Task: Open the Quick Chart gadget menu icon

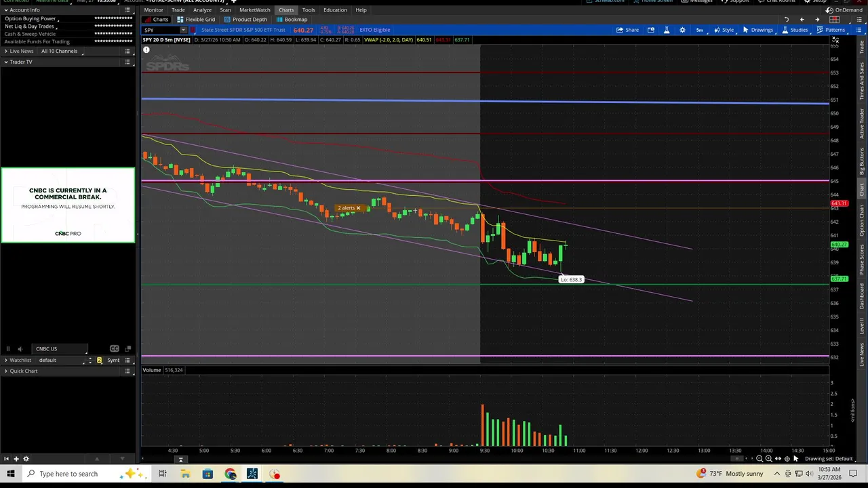Action: (x=127, y=371)
